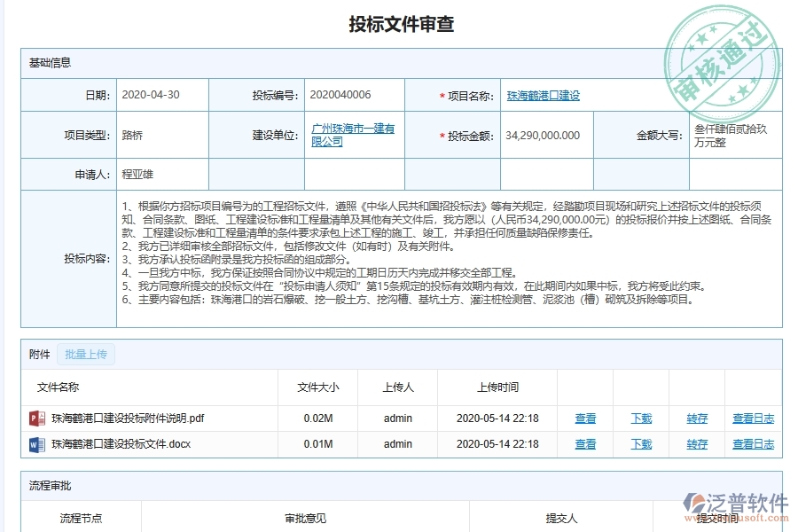798x532 pixels.
Task: Click the 基础信息 section header
Action: (51, 62)
